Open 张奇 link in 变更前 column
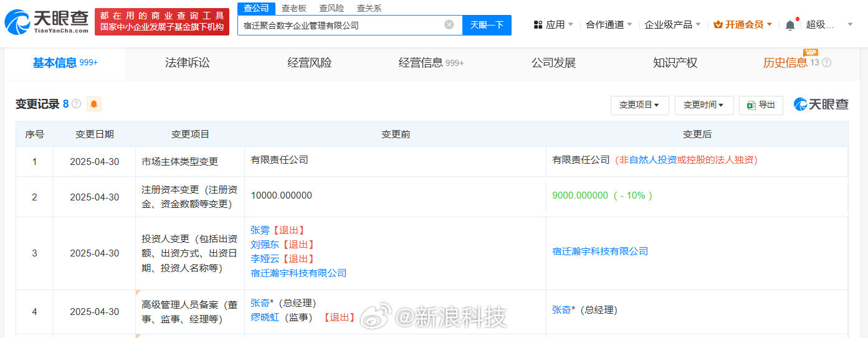Viewport: 868px width, 338px height. pyautogui.click(x=260, y=303)
